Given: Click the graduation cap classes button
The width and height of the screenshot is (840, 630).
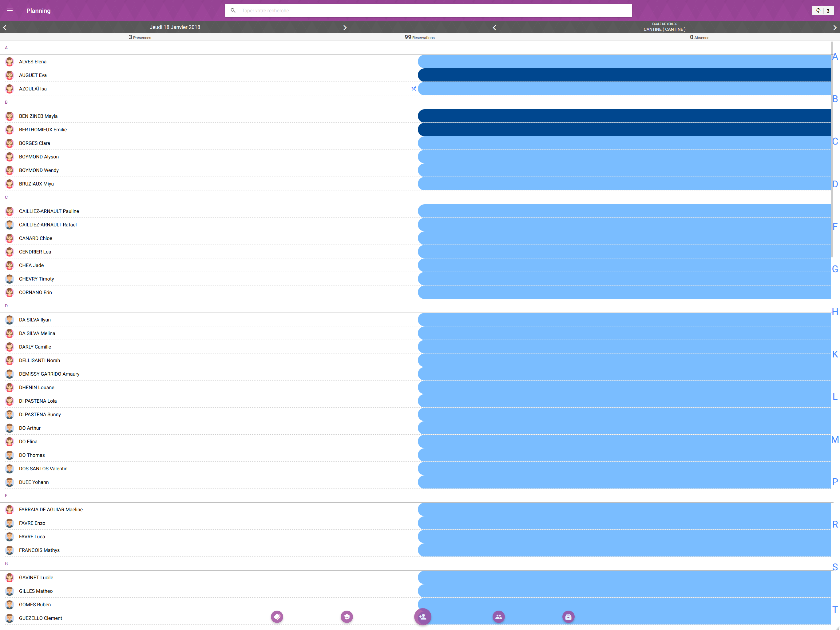Looking at the screenshot, I should [347, 617].
